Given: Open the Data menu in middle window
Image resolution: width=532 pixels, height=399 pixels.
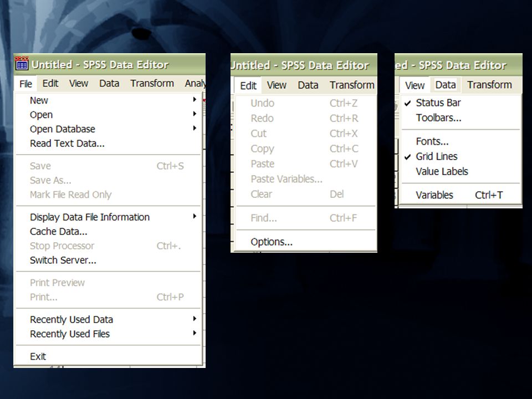Looking at the screenshot, I should [308, 85].
